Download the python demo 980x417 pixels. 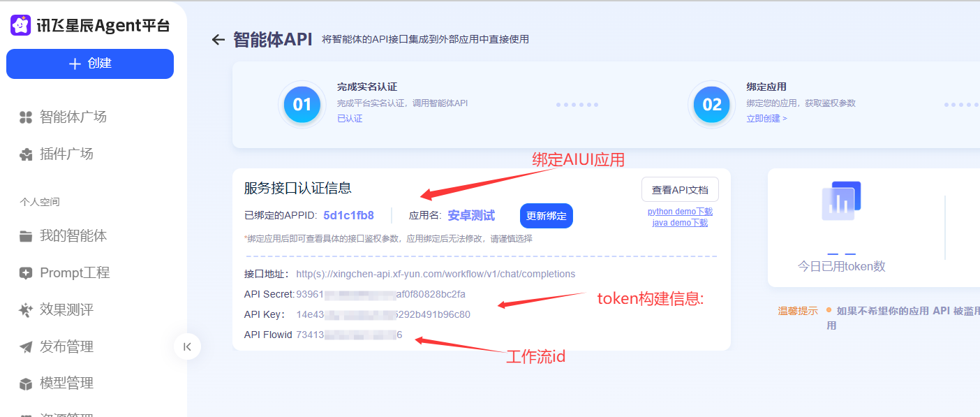[680, 212]
